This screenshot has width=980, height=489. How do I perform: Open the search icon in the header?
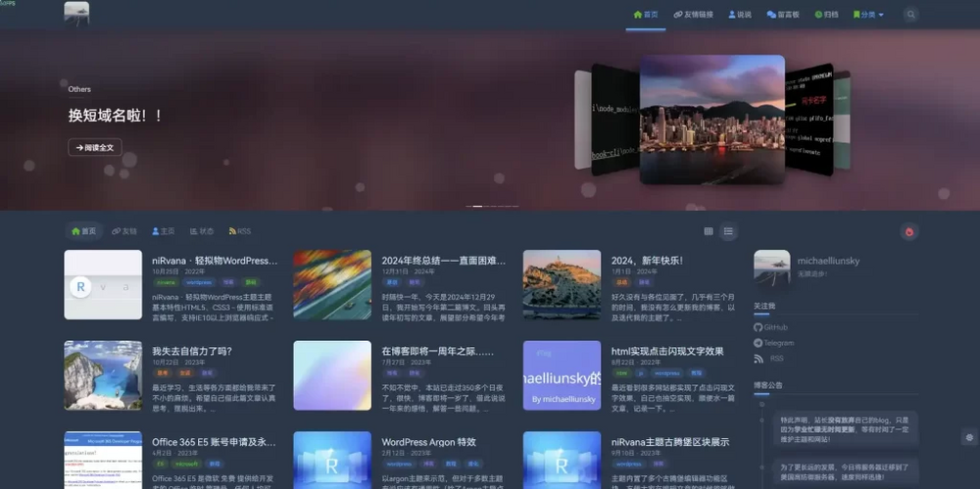tap(910, 15)
